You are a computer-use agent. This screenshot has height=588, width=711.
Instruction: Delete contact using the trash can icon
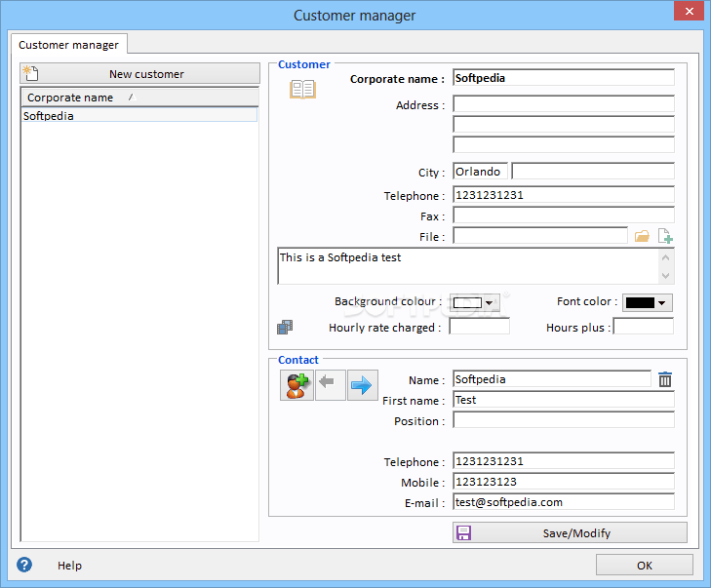665,379
